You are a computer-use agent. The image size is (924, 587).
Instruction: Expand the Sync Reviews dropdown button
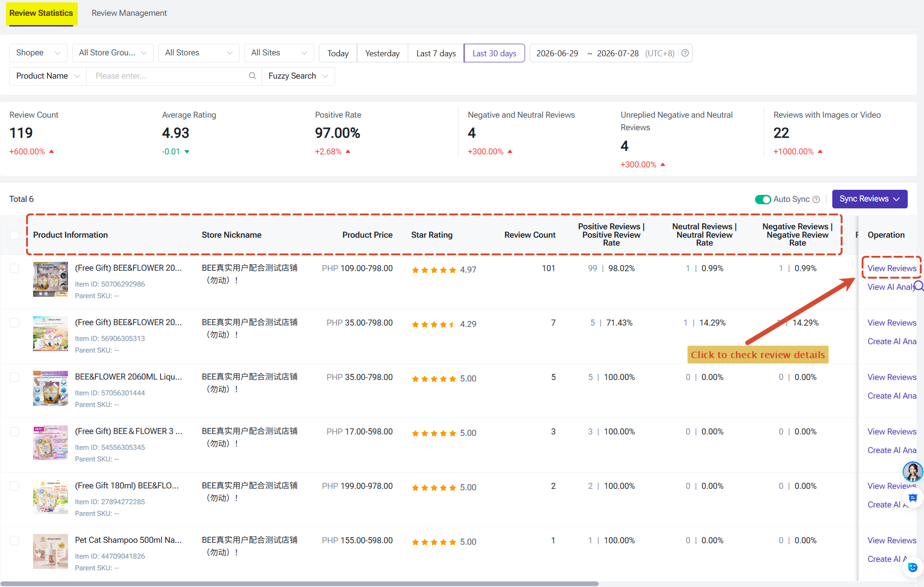click(870, 199)
